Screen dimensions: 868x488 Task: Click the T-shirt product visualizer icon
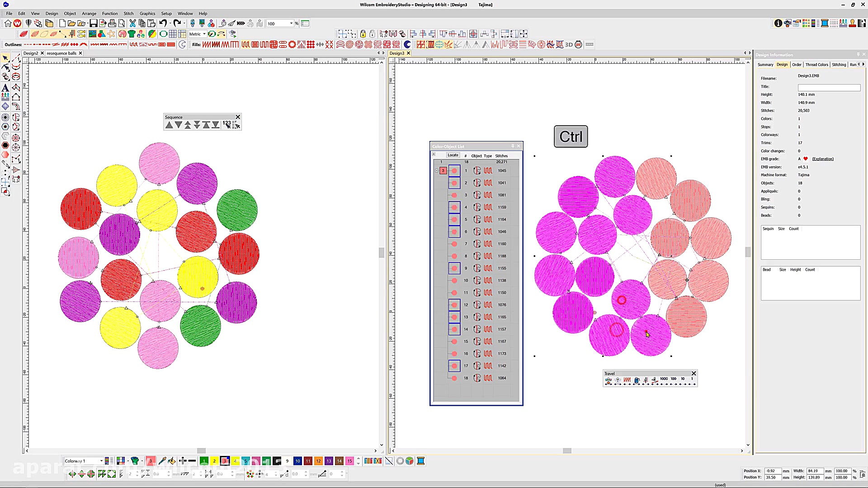tap(132, 34)
